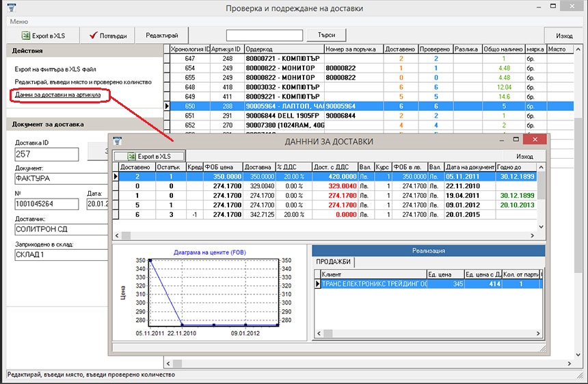Click Export в XLS in ДАНННИ ЗА ДОСТАВКИ window

150,156
